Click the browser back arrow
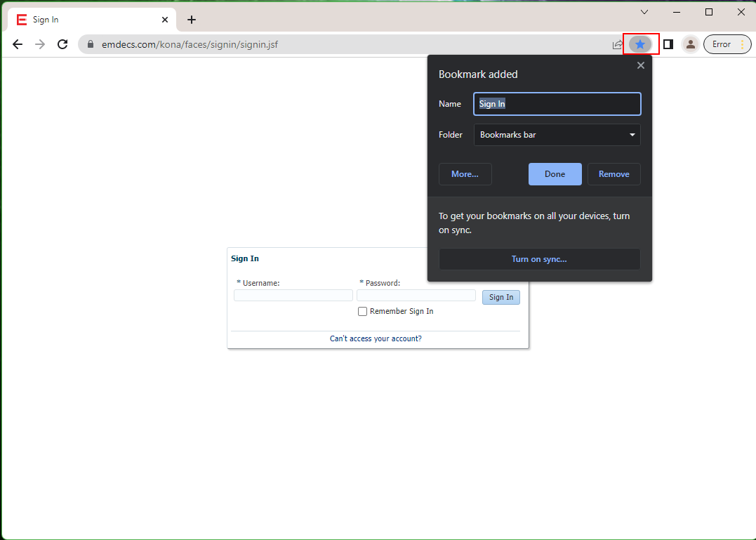Screen dimensions: 756x540 18,44
